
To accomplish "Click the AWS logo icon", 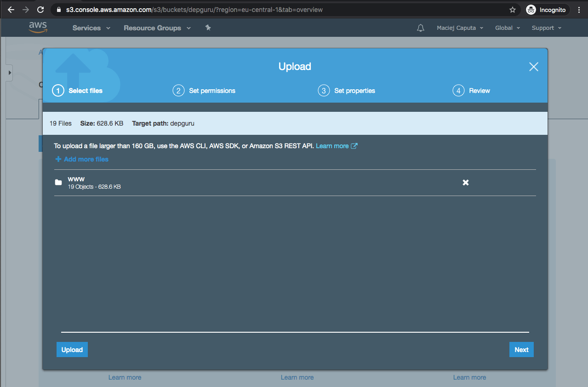I will [x=38, y=28].
